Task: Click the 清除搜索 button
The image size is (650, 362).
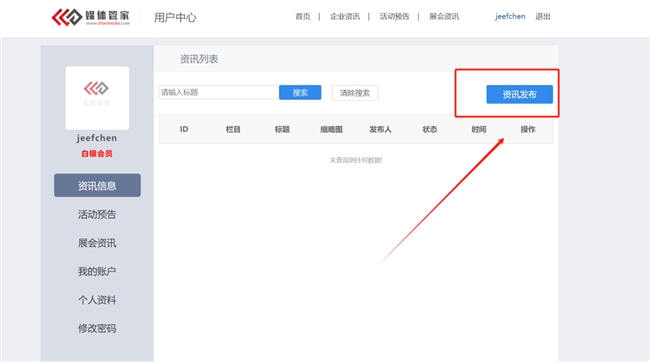Action: pos(355,93)
